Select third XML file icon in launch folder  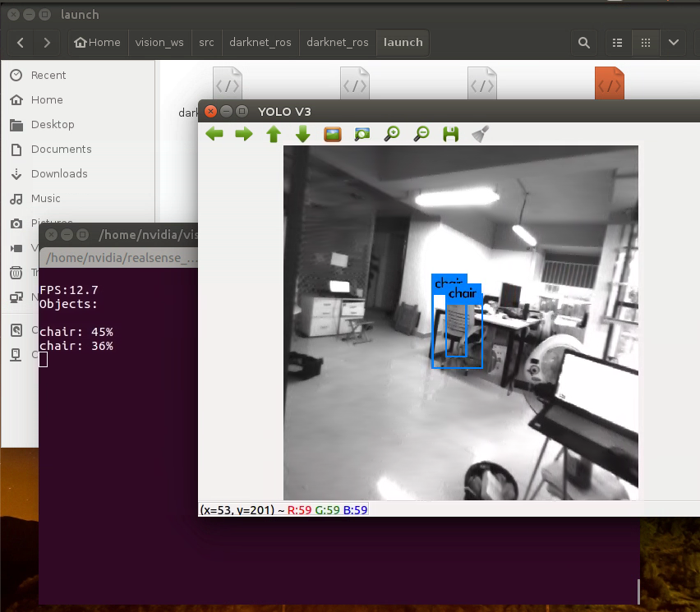pyautogui.click(x=482, y=83)
